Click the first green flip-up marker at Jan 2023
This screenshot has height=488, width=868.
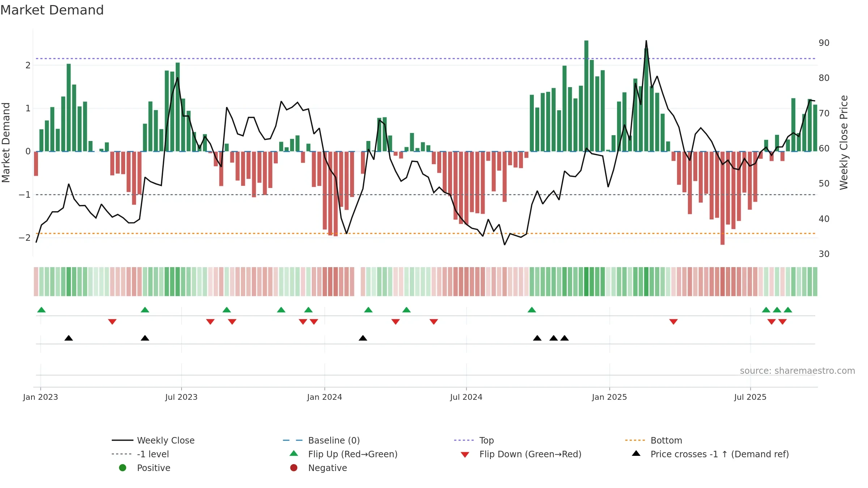coord(42,309)
